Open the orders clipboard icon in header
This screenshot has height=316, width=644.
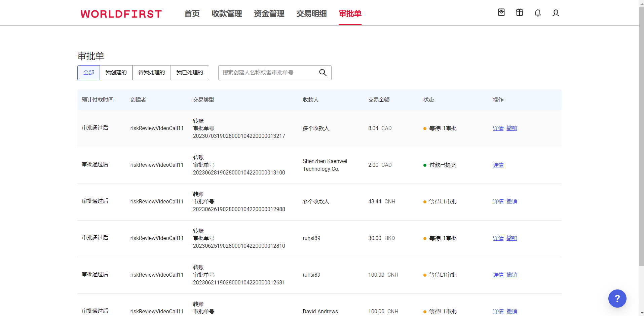coord(501,13)
